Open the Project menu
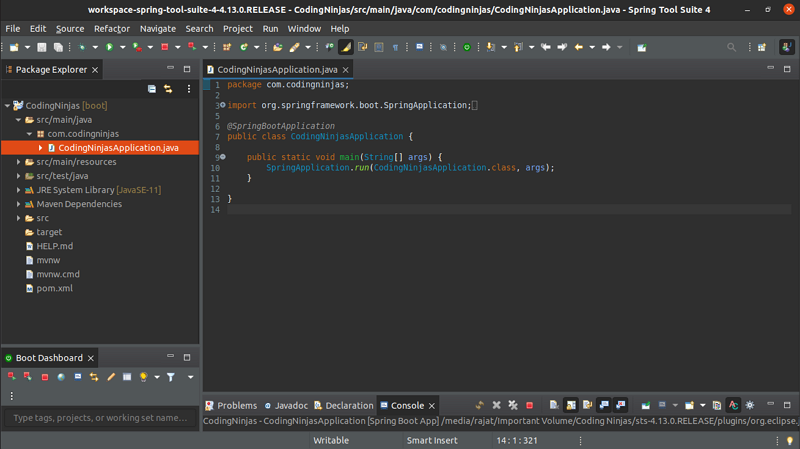Image resolution: width=800 pixels, height=449 pixels. tap(238, 29)
